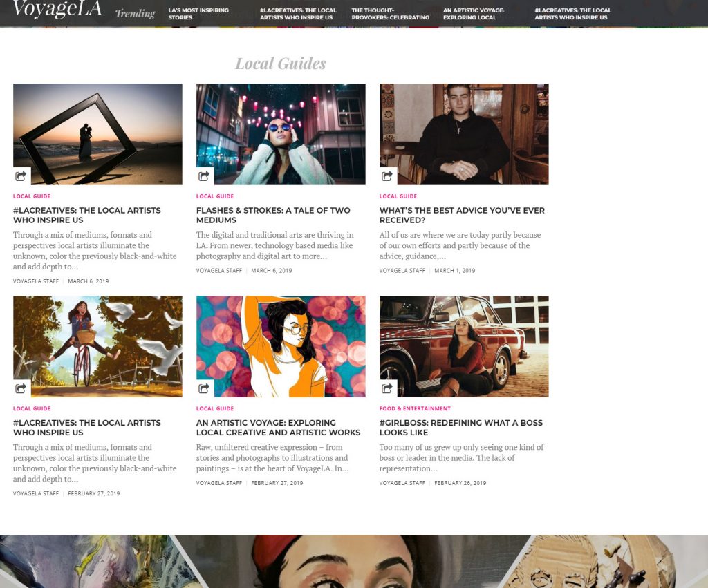Select the Food & Entertainment category label
The width and height of the screenshot is (708, 588).
click(415, 408)
